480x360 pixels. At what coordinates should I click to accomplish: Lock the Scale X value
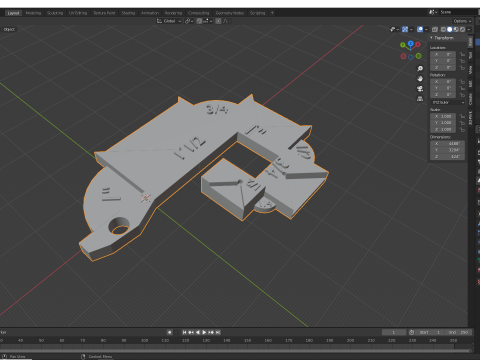click(x=462, y=116)
